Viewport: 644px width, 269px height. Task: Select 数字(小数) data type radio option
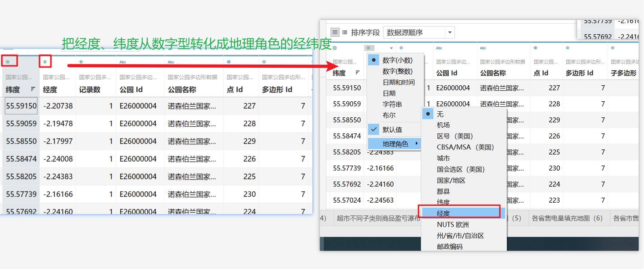tap(396, 60)
